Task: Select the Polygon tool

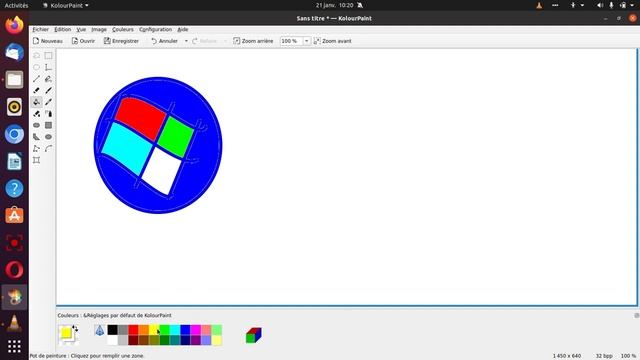Action: (x=36, y=137)
